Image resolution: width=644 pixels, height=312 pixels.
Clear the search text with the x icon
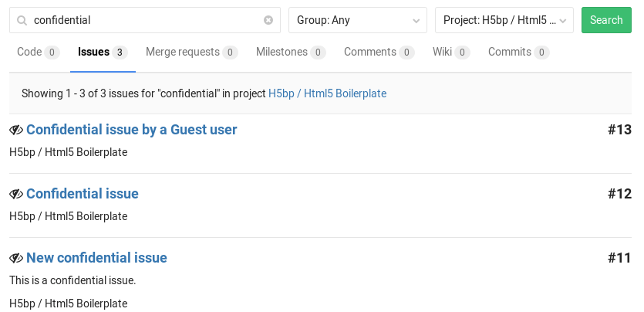click(268, 21)
